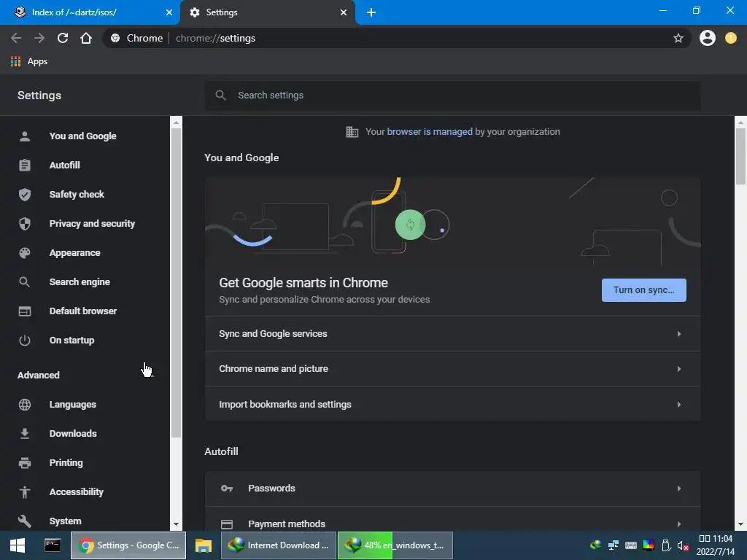Screen dimensions: 747x560
Task: Open the Chrome profile avatar menu
Action: (707, 38)
